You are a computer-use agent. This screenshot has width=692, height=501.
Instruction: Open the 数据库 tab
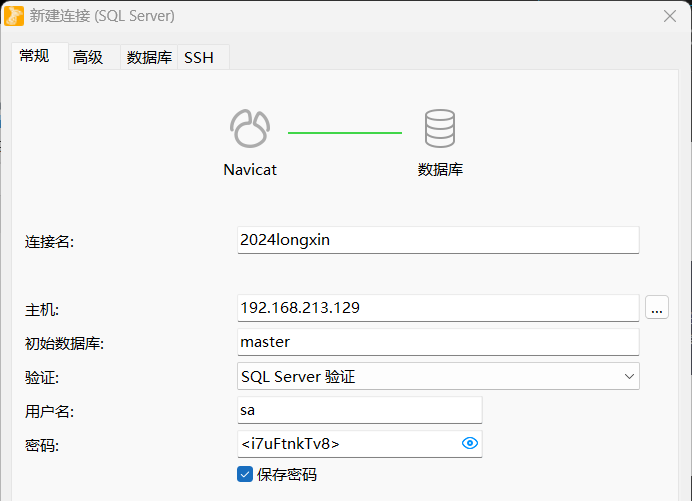tap(149, 57)
